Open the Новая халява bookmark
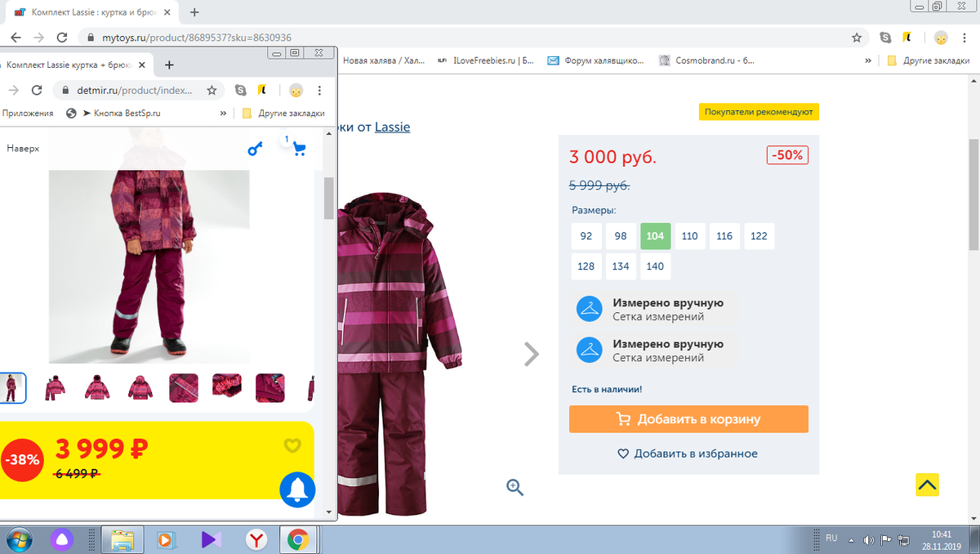980x554 pixels. coord(383,60)
